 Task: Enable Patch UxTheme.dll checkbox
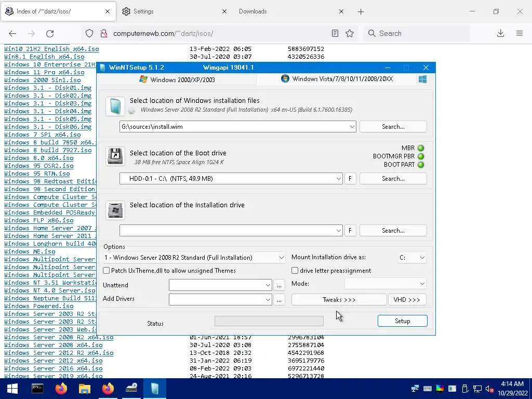tap(106, 270)
